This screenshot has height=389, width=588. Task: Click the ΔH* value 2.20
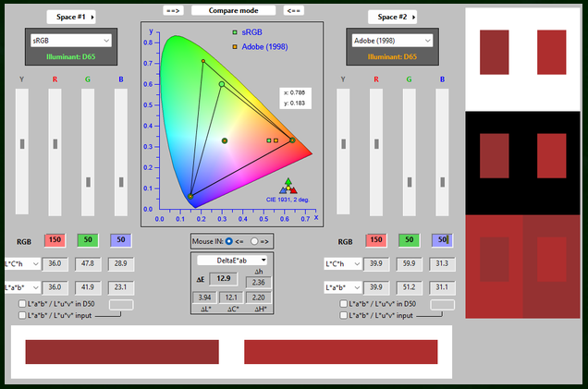[258, 298]
